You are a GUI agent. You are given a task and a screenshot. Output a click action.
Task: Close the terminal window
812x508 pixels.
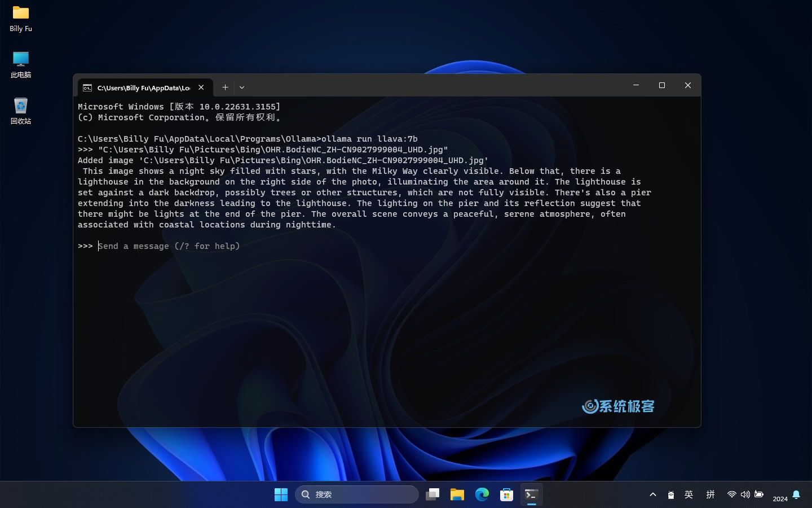click(688, 85)
